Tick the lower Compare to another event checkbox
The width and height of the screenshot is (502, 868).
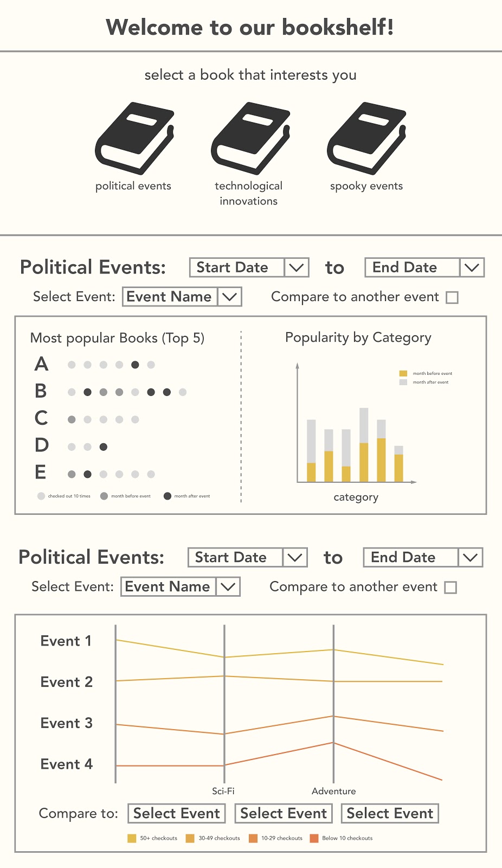[450, 588]
